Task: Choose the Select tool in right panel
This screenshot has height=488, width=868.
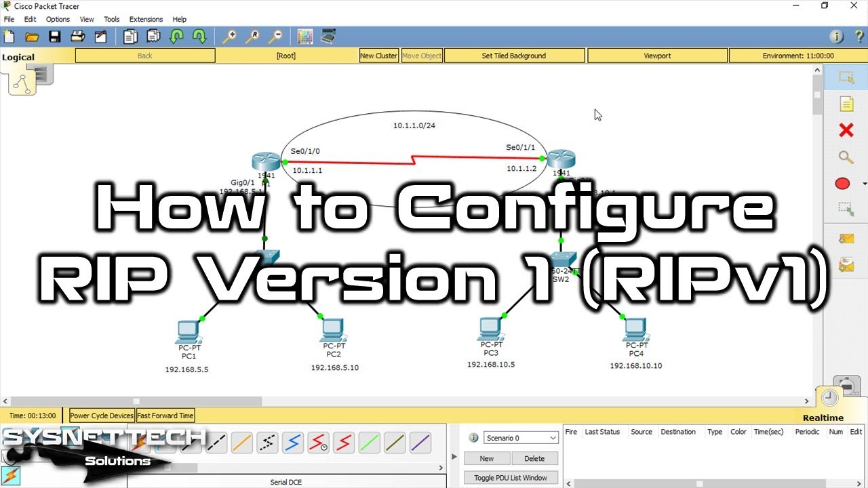Action: (x=846, y=77)
